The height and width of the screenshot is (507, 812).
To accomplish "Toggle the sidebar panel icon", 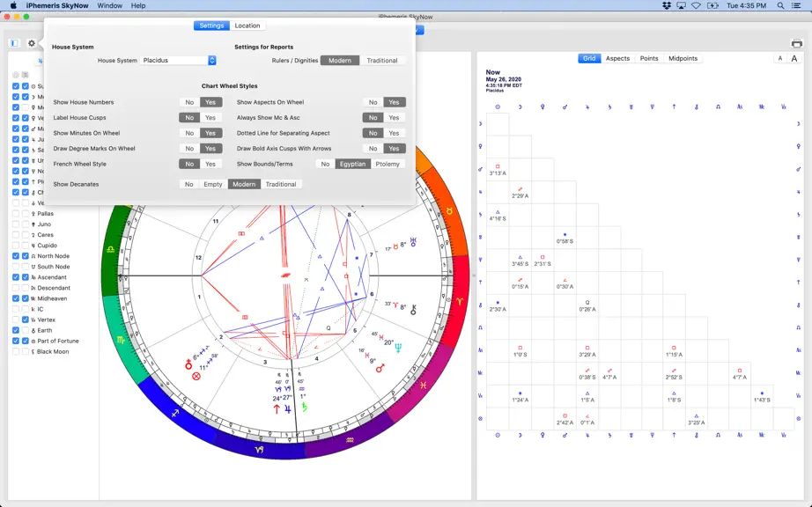I will [14, 43].
